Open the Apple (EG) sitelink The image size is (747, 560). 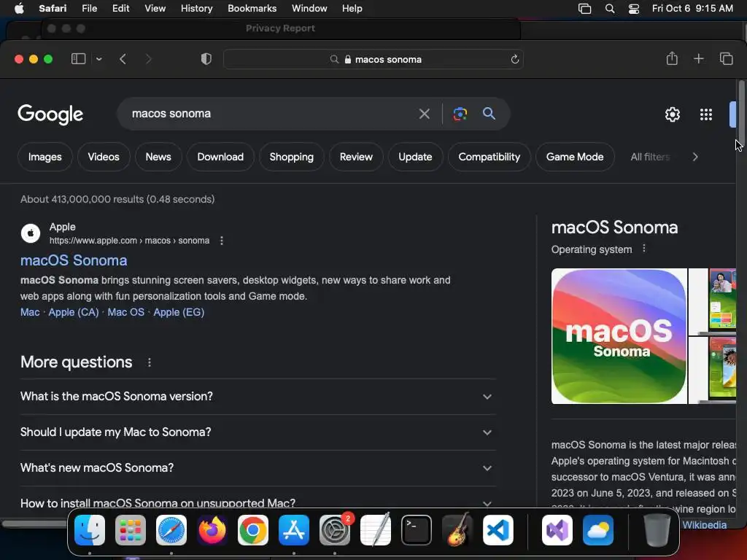tap(179, 312)
